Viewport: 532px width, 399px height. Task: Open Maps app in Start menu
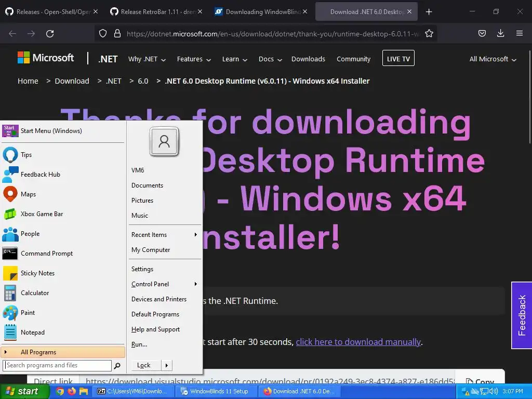63,194
